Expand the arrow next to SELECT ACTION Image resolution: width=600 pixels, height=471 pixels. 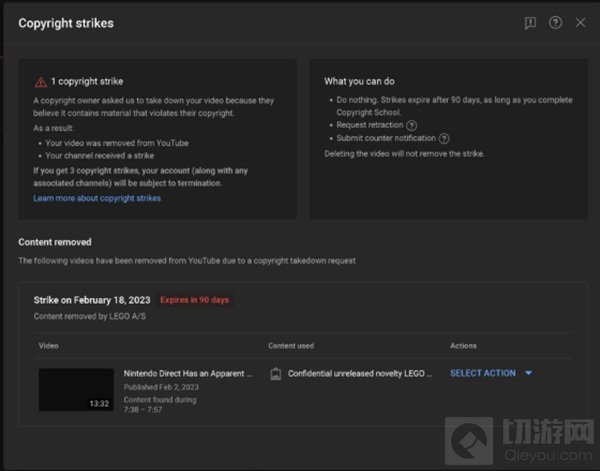pyautogui.click(x=528, y=374)
